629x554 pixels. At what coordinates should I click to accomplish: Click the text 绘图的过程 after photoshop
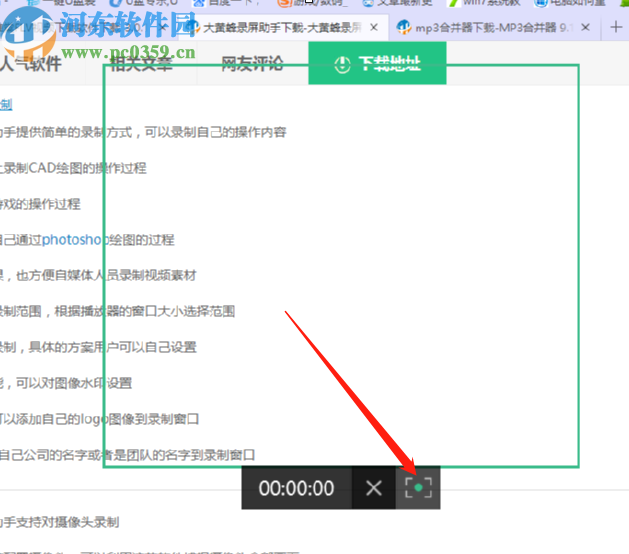coord(142,240)
